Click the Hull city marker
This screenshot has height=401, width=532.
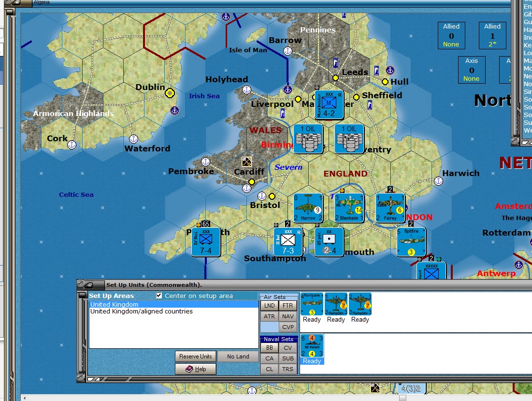pos(385,82)
